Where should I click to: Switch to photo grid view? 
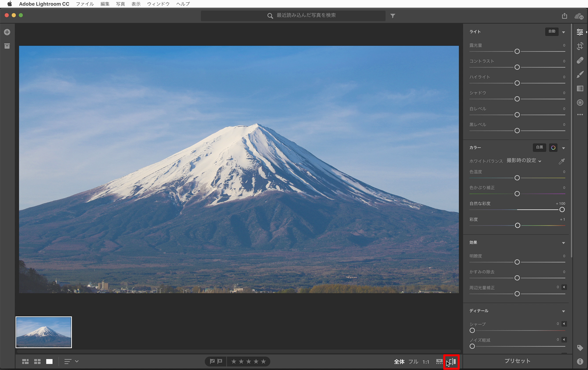point(25,362)
